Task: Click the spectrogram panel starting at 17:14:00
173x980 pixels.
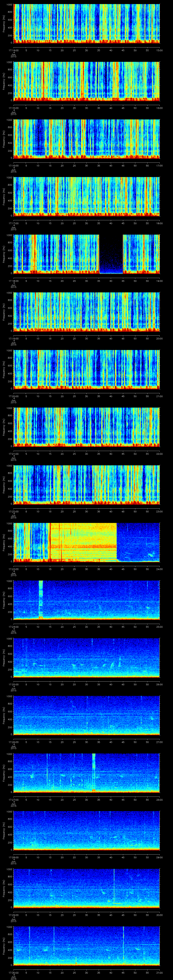Action: coord(87,24)
